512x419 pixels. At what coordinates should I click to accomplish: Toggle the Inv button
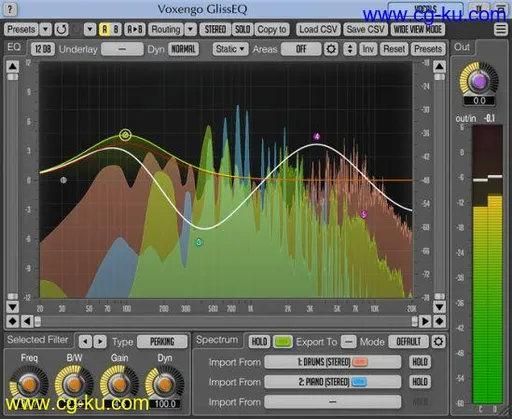click(x=368, y=49)
